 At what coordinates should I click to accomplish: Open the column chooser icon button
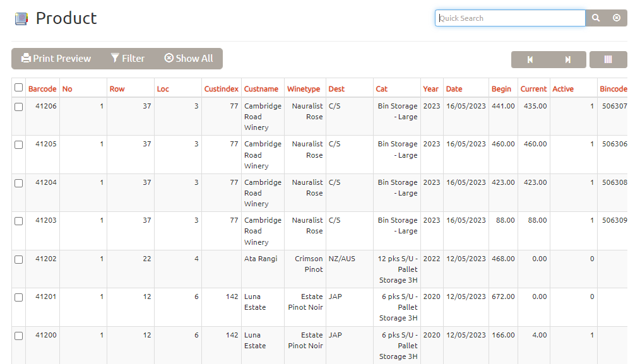tap(608, 59)
